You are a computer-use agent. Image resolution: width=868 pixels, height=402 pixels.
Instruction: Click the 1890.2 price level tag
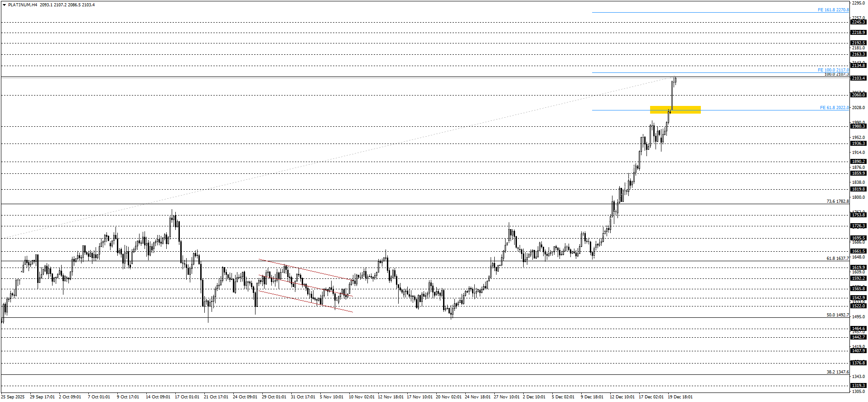pos(858,162)
